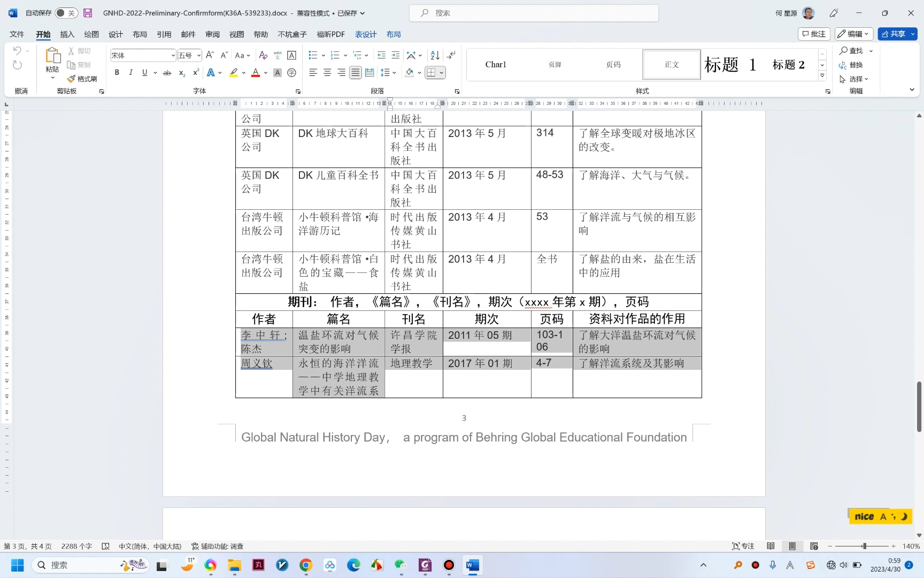Toggle subscript formatting
The width and height of the screenshot is (924, 578).
pos(182,72)
